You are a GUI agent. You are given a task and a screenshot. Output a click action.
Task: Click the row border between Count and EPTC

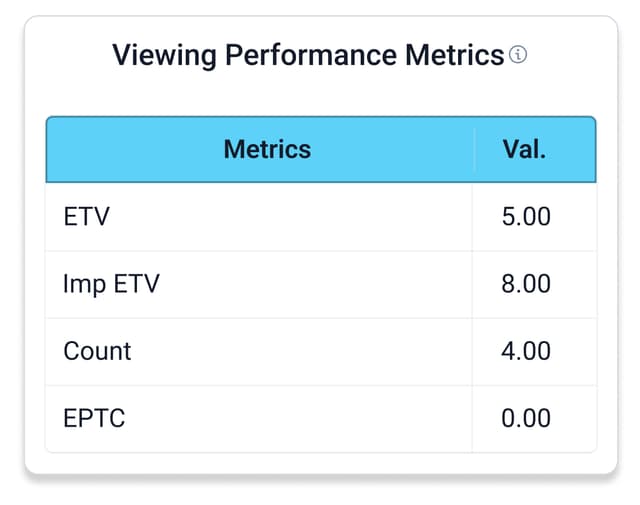click(300, 385)
